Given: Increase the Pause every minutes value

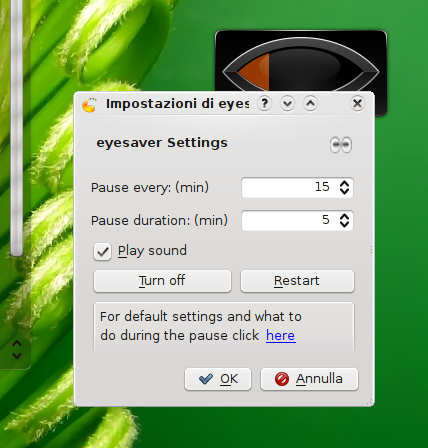Looking at the screenshot, I should click(344, 183).
